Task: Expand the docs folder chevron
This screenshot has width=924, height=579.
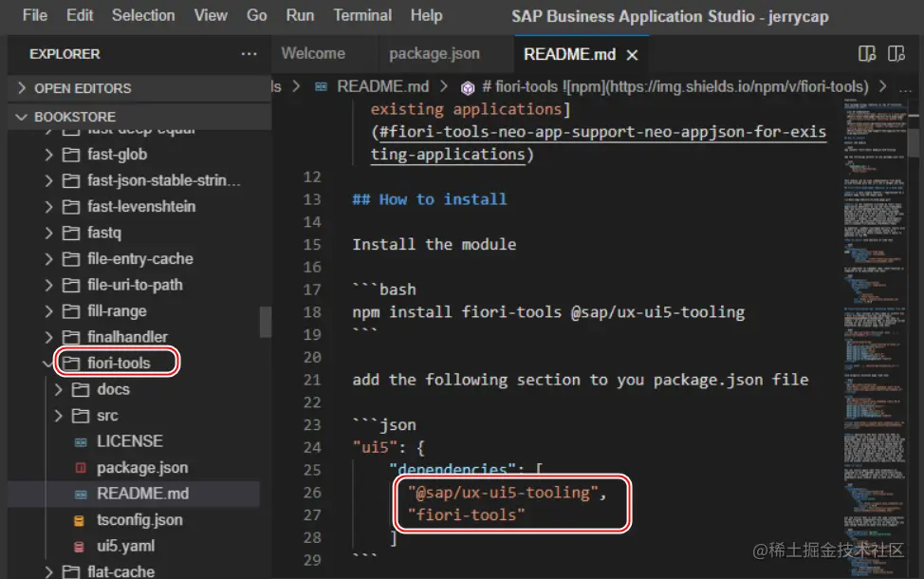Action: pos(58,389)
